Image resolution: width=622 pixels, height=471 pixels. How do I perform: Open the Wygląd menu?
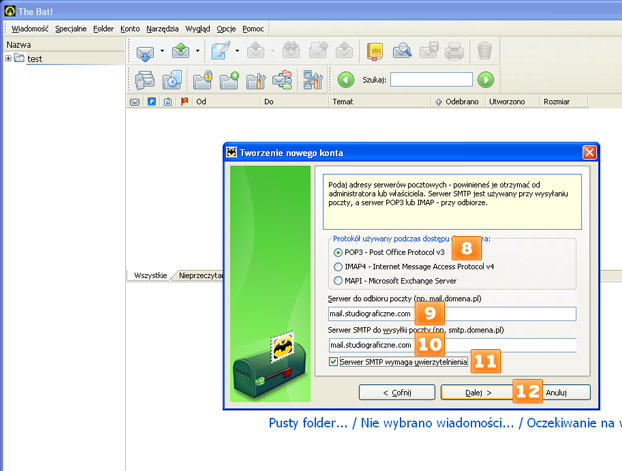198,29
